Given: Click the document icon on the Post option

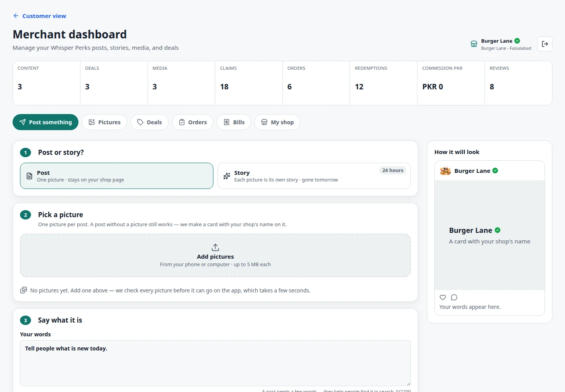Looking at the screenshot, I should [29, 176].
